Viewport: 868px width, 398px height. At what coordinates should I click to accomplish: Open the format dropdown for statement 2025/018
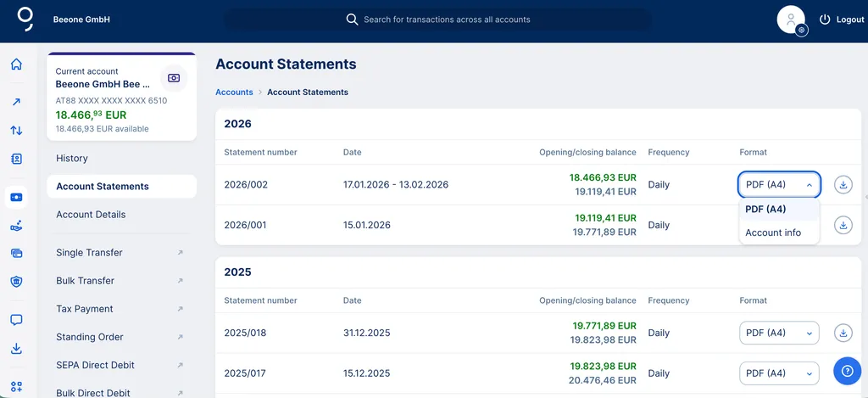[x=779, y=334]
